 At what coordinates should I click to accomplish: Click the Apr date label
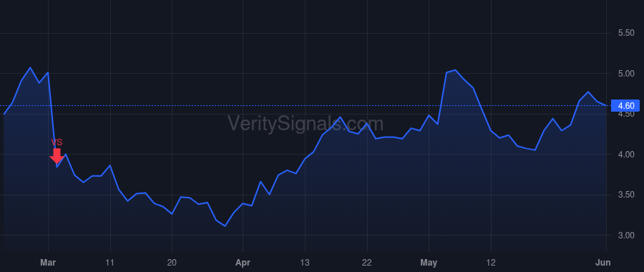243,263
